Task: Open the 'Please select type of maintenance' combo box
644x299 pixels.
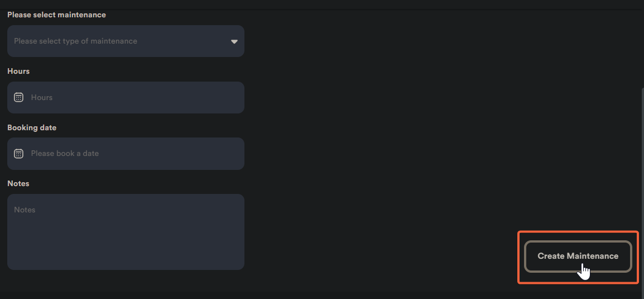Action: [126, 41]
